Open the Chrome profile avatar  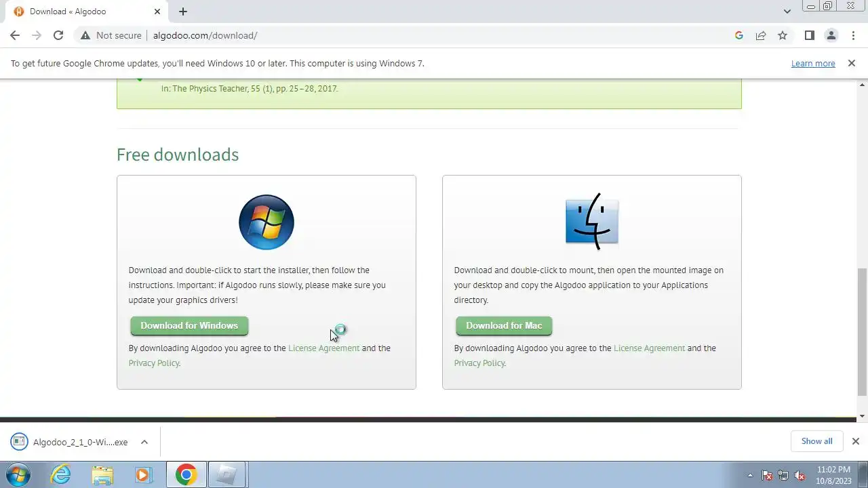[831, 35]
